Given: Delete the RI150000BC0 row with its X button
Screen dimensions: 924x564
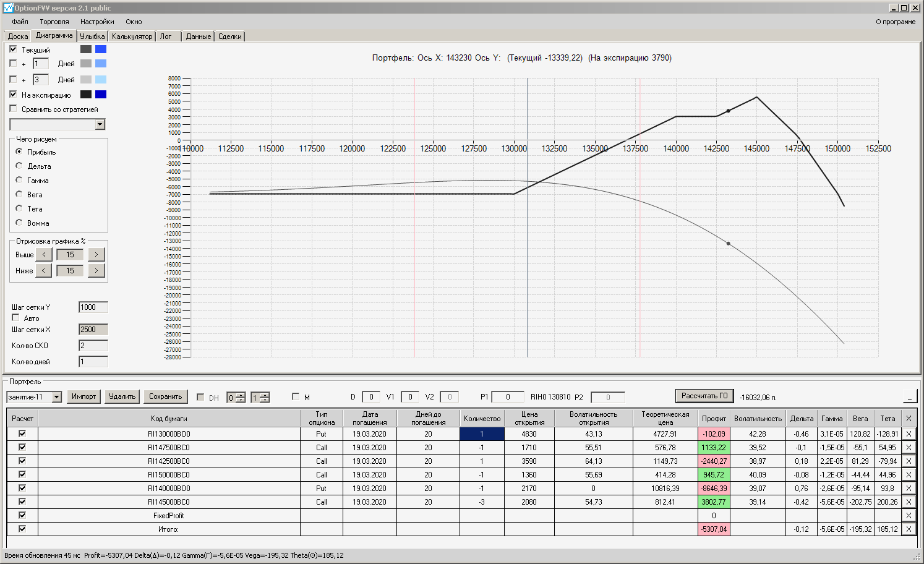Looking at the screenshot, I should point(909,475).
